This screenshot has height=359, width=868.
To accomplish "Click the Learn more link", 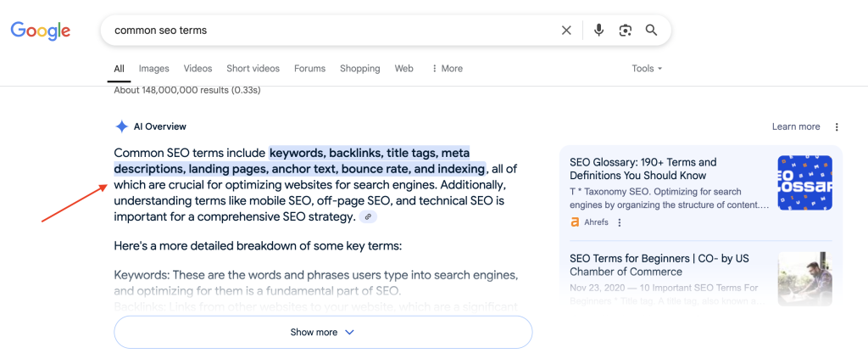I will coord(795,127).
